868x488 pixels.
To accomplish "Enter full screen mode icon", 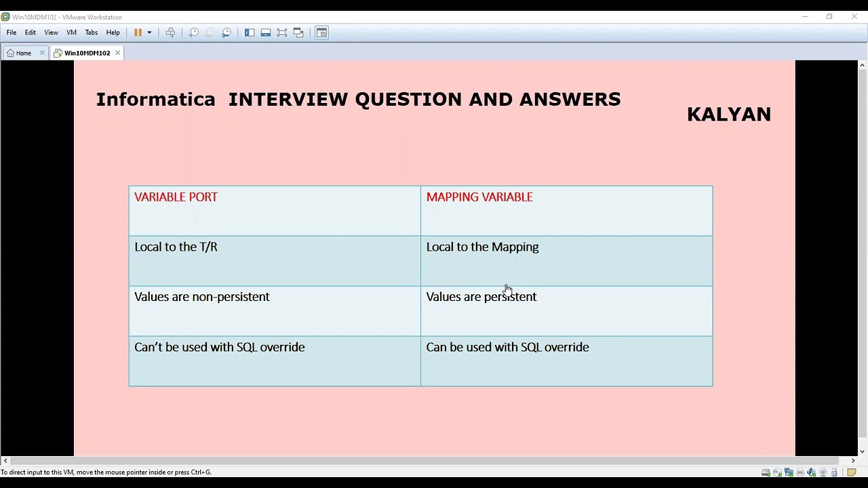I will [282, 33].
